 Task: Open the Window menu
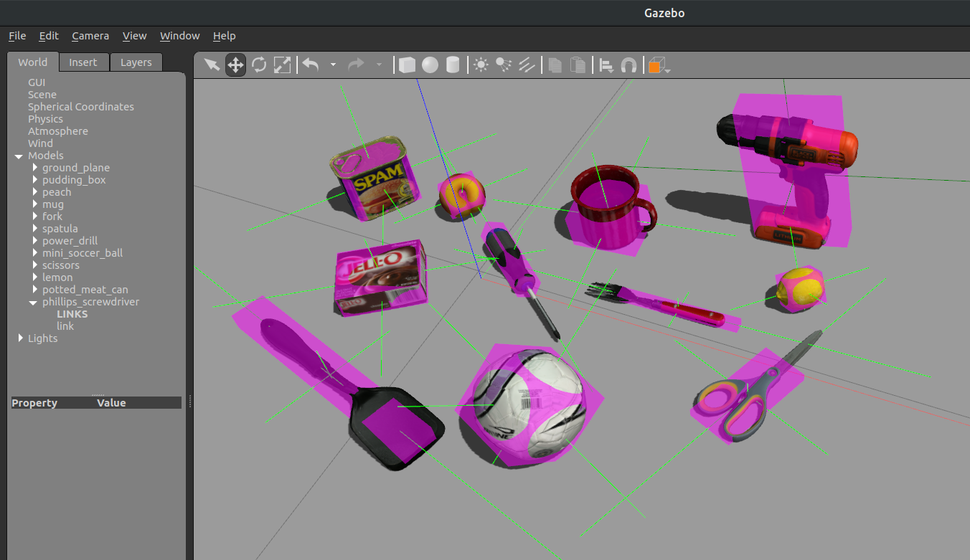tap(179, 36)
